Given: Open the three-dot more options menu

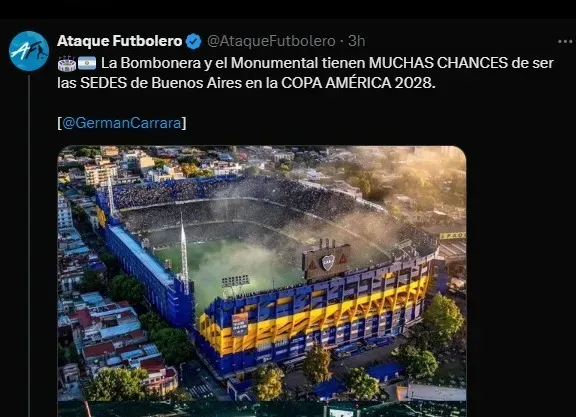Looking at the screenshot, I should [565, 42].
